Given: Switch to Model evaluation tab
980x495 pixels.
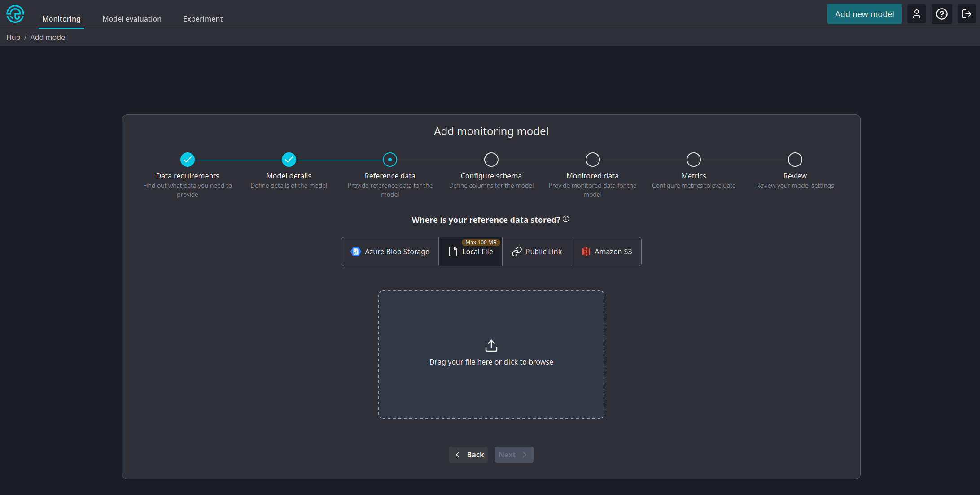Looking at the screenshot, I should 132,19.
